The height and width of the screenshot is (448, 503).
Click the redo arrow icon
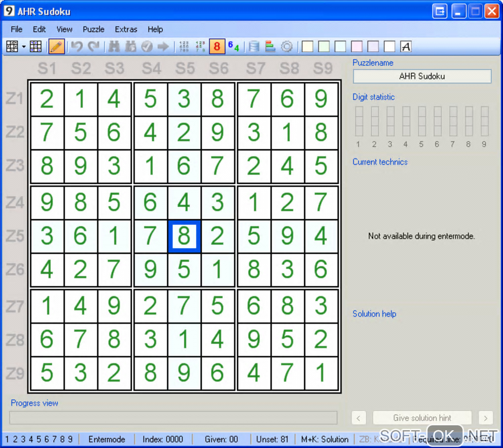click(93, 46)
